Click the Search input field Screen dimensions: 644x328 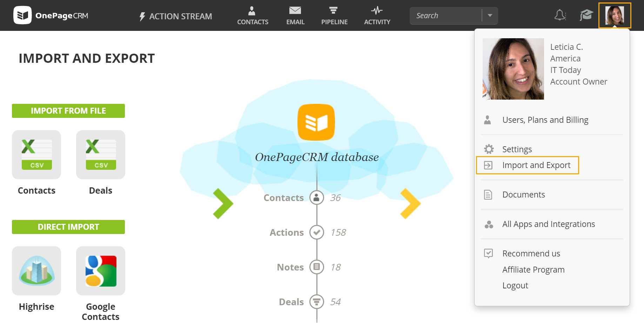(446, 15)
